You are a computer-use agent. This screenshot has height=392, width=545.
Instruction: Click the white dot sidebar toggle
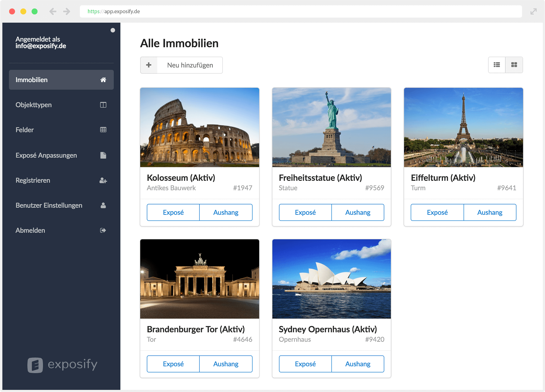tap(113, 30)
